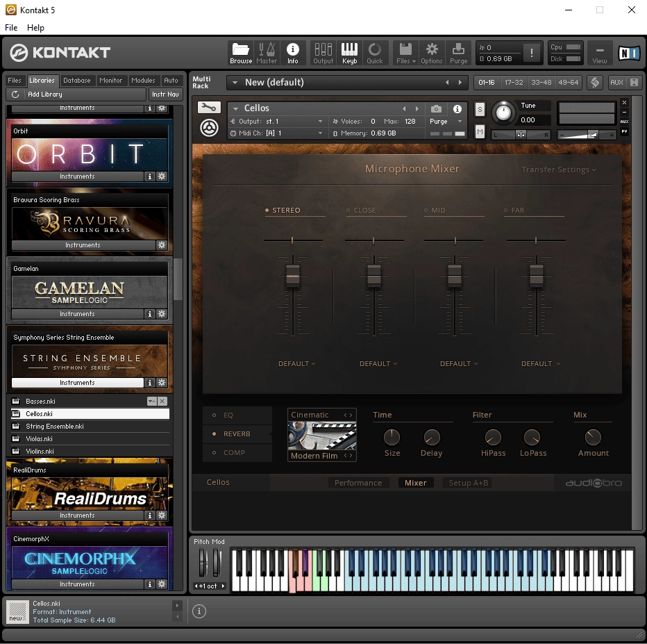This screenshot has height=644, width=647.
Task: Open the Purge dropdown in instrument header
Action: pos(446,122)
